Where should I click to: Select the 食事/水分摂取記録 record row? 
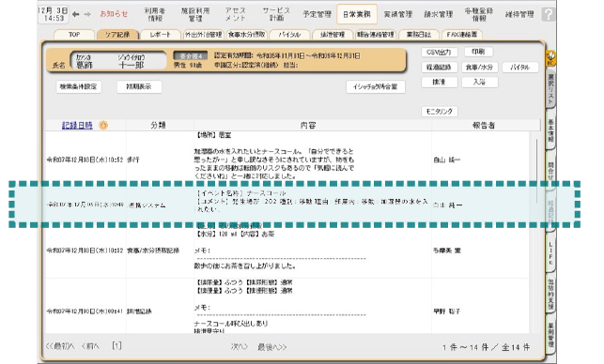287,250
